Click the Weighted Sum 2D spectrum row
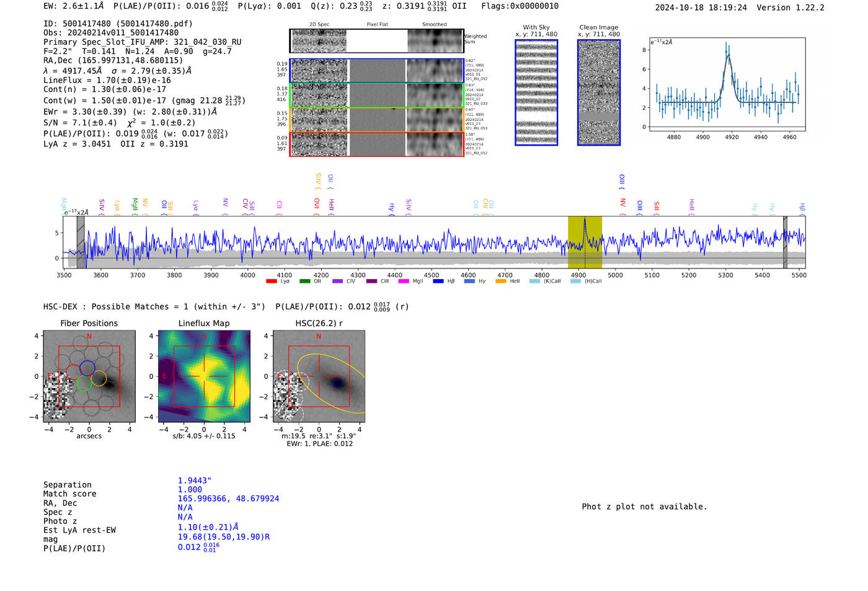Screen dimensions: 868x591 click(x=376, y=41)
